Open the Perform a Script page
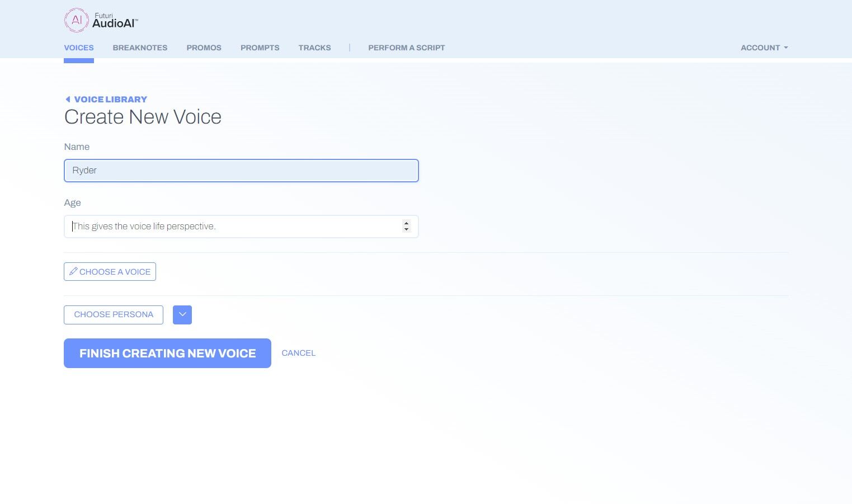 [406, 48]
